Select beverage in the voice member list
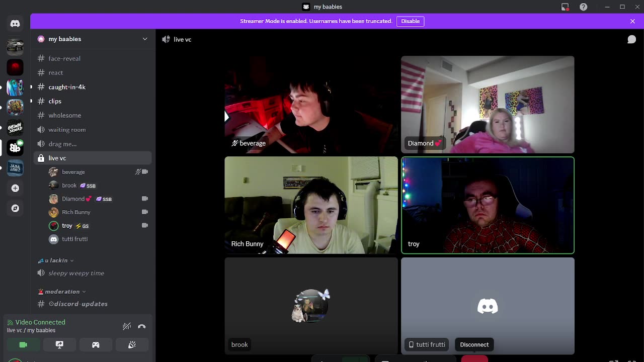 coord(99,172)
